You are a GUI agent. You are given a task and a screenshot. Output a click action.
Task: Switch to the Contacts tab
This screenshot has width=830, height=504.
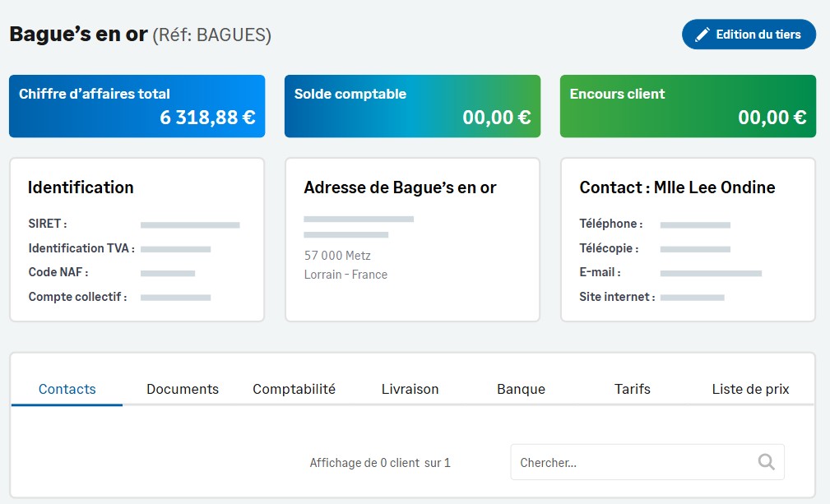(x=67, y=389)
